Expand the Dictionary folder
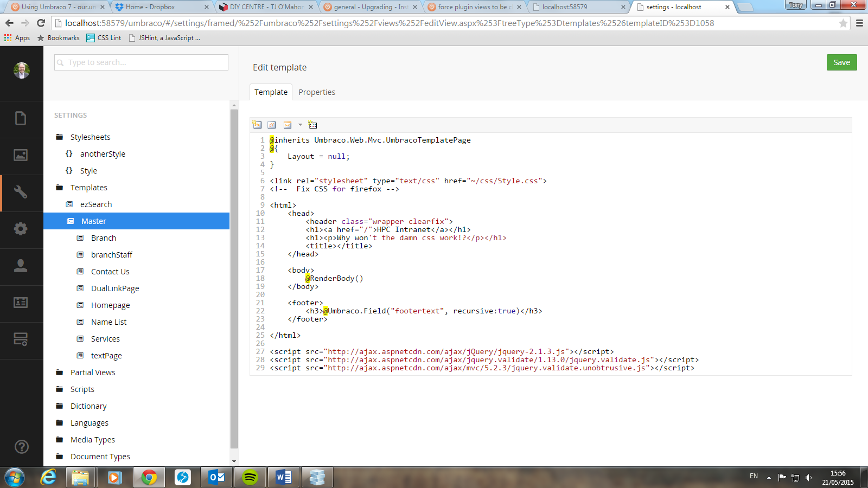Viewport: 868px width, 488px height. pyautogui.click(x=88, y=406)
